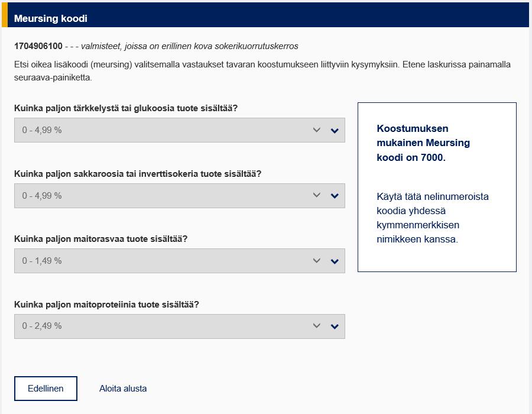Click the Meursing koodi header title
The image size is (532, 414).
(x=51, y=18)
